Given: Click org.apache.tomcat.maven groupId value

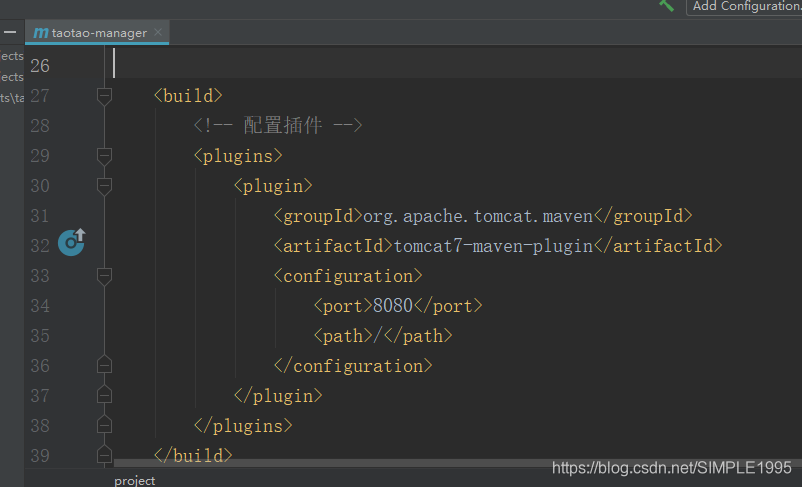Looking at the screenshot, I should (478, 216).
